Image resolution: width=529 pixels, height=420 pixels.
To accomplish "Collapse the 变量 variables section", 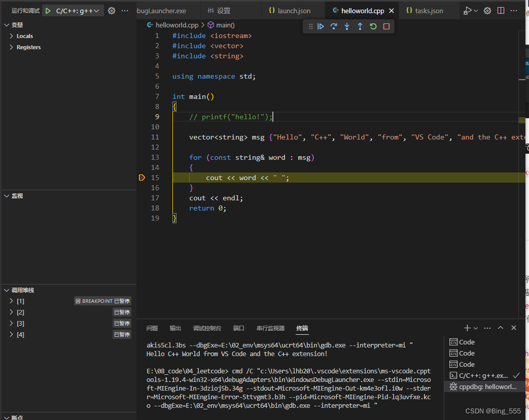I will click(x=69, y=25).
